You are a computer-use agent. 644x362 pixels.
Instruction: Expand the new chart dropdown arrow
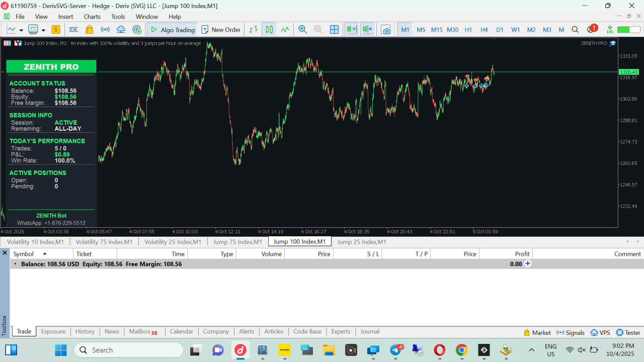(21, 30)
